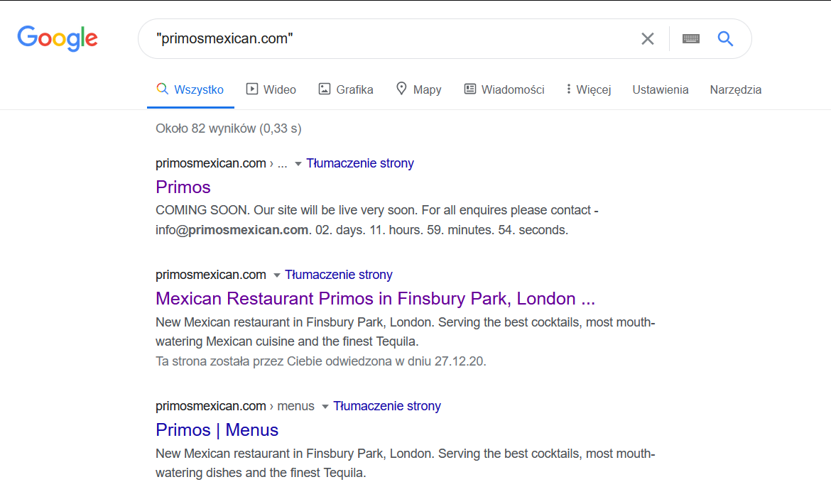
Task: Switch to the Wideo tab
Action: (x=271, y=89)
